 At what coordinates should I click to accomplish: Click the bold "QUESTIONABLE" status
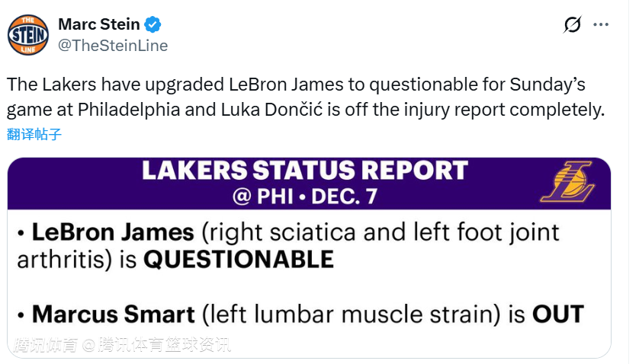[x=239, y=260]
